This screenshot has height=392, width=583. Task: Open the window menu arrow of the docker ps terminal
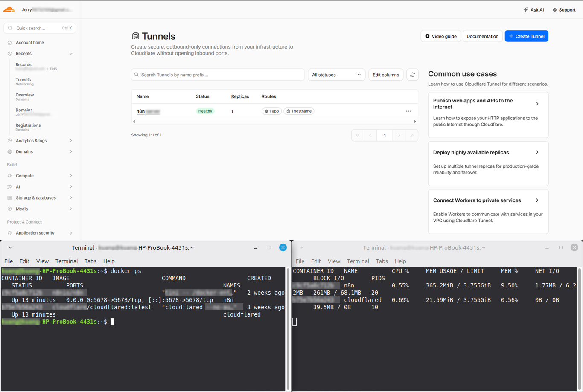point(10,247)
